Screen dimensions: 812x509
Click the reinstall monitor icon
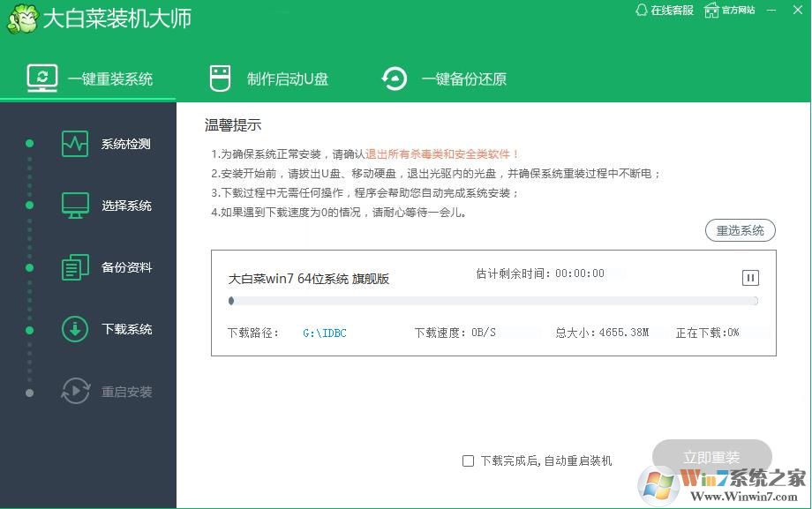point(42,79)
